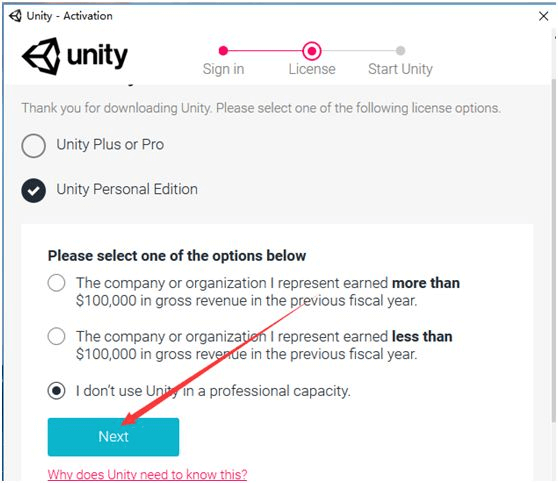Click the License step label
The image size is (558, 483).
point(312,69)
